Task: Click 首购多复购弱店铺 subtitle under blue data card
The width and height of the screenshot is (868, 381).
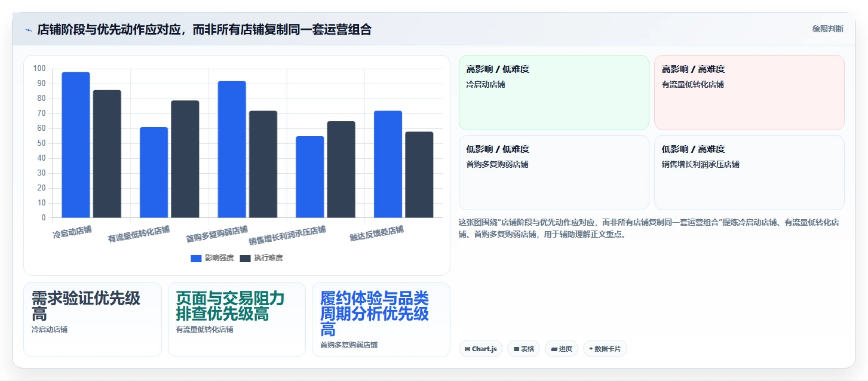Action: coord(349,345)
